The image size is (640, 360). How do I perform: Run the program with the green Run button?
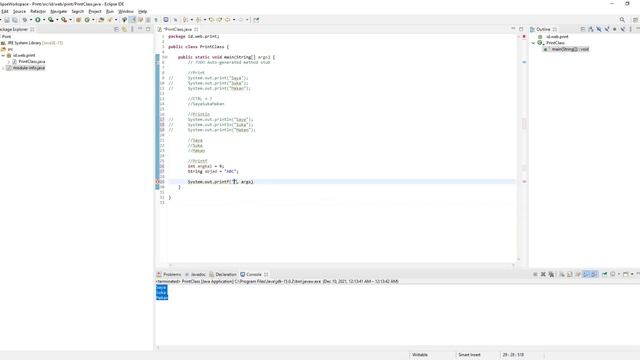click(x=38, y=20)
